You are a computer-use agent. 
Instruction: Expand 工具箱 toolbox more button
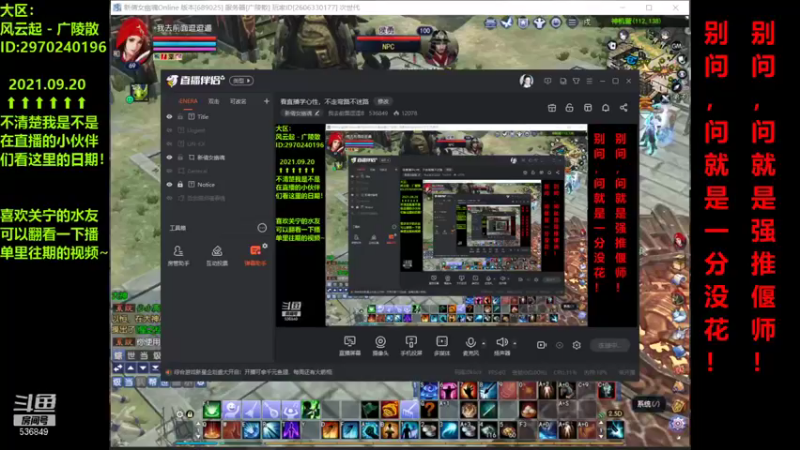coord(262,228)
